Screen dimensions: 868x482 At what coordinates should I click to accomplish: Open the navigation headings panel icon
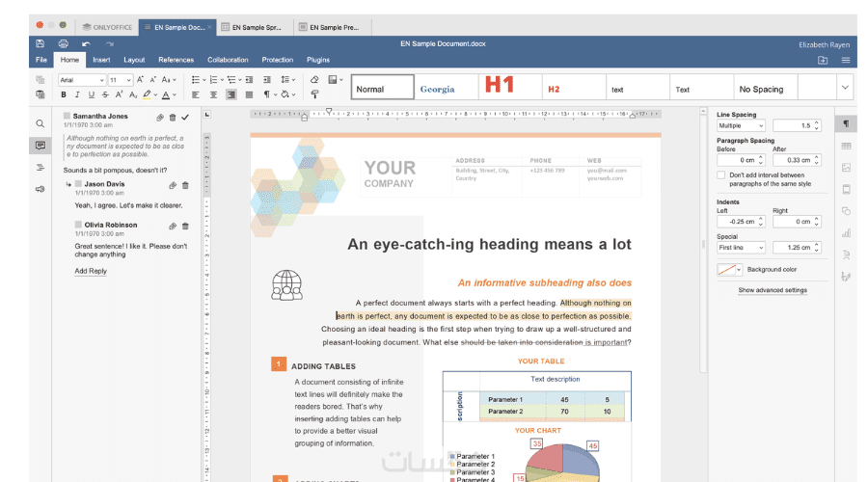[x=40, y=167]
